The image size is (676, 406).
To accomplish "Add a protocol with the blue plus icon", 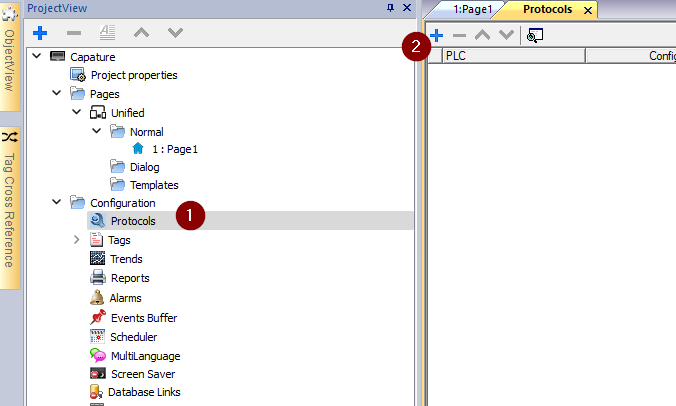I will (x=436, y=35).
